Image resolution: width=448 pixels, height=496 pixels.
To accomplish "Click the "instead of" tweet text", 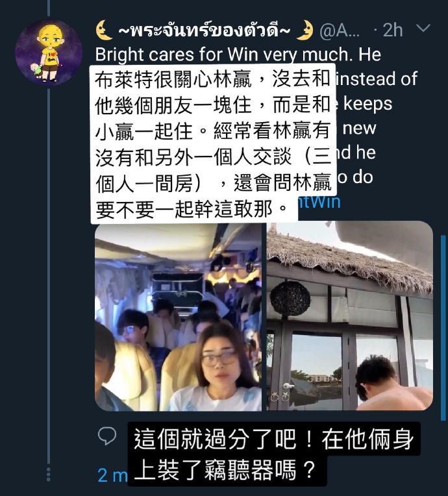I will 377,79.
